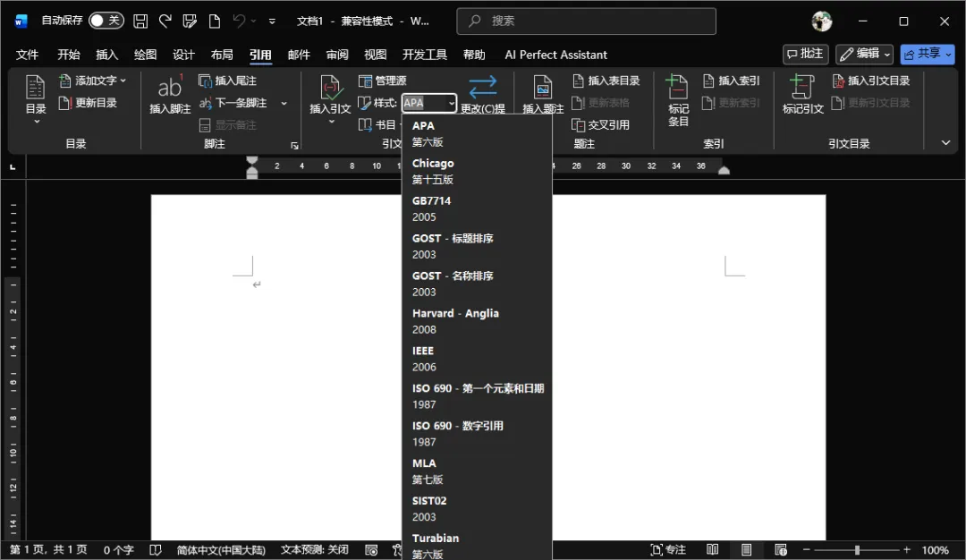Image resolution: width=966 pixels, height=560 pixels.
Task: Select MLA 第七版 citation style
Action: click(477, 471)
